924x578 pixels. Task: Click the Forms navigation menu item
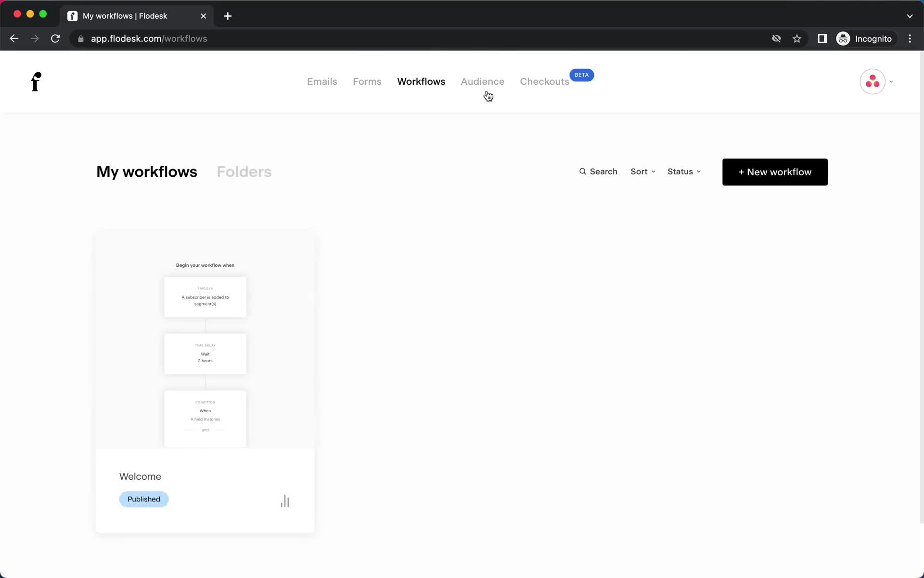click(367, 81)
